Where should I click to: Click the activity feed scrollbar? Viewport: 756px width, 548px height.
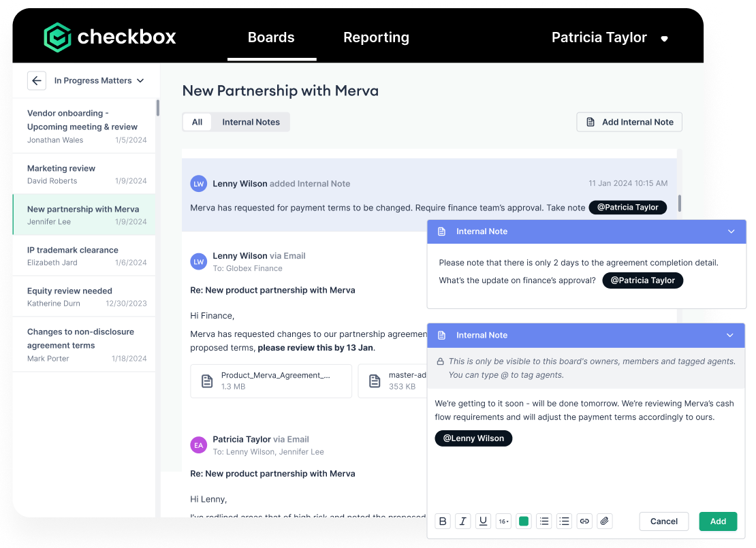tap(679, 204)
